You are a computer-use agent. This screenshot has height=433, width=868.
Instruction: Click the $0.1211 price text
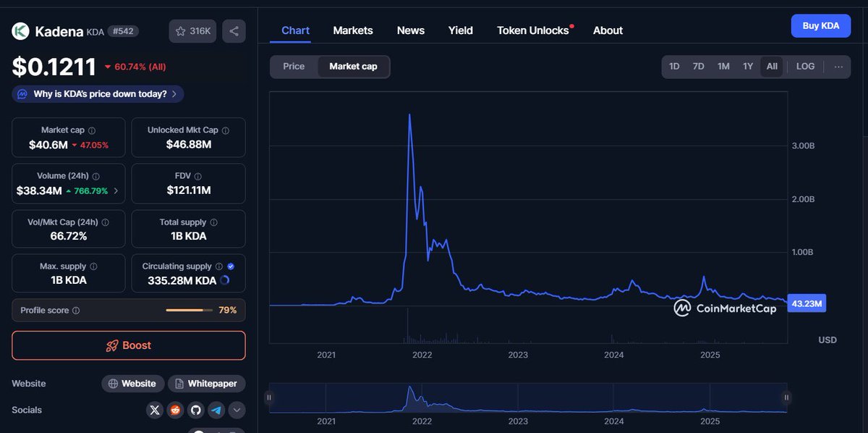(x=54, y=67)
